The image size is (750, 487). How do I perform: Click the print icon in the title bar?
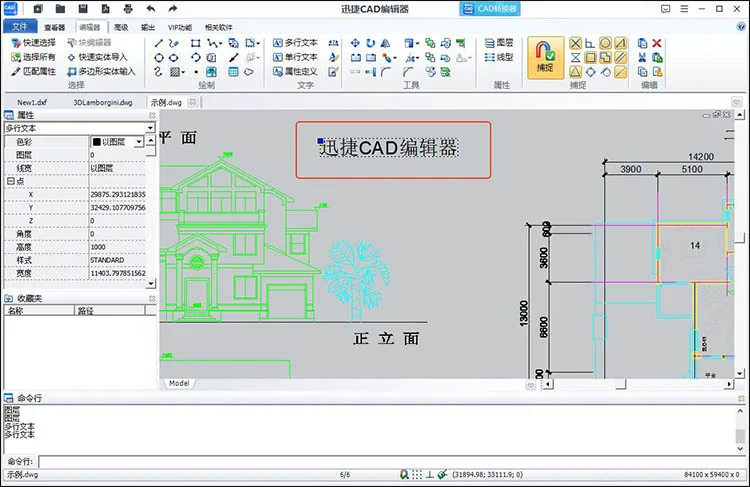tap(128, 9)
